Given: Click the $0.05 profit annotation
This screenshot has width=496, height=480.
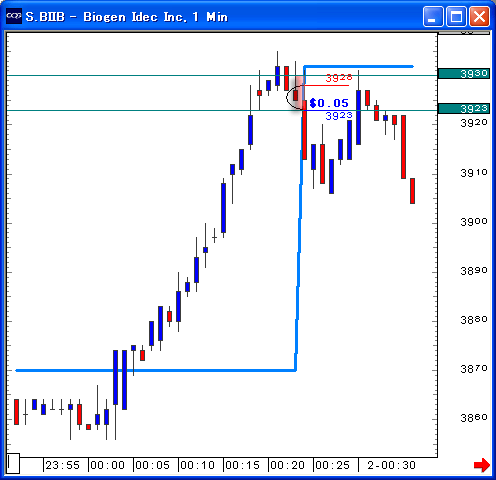Looking at the screenshot, I should 329,103.
